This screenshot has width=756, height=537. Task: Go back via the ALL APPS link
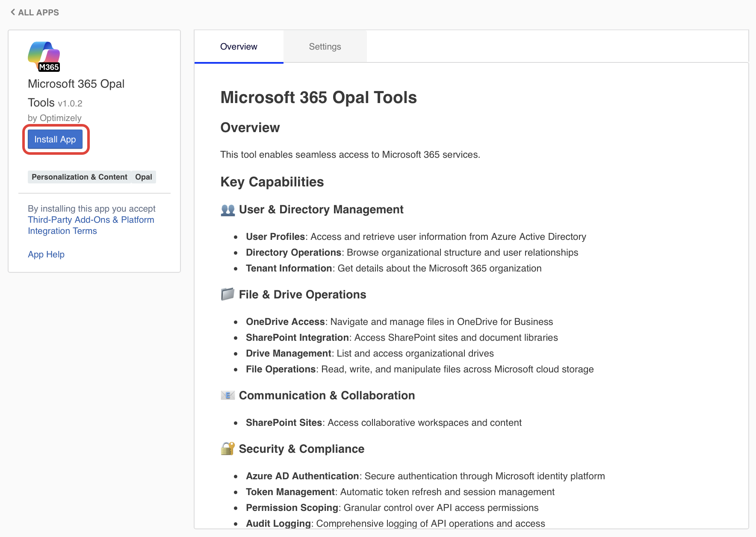coord(38,12)
